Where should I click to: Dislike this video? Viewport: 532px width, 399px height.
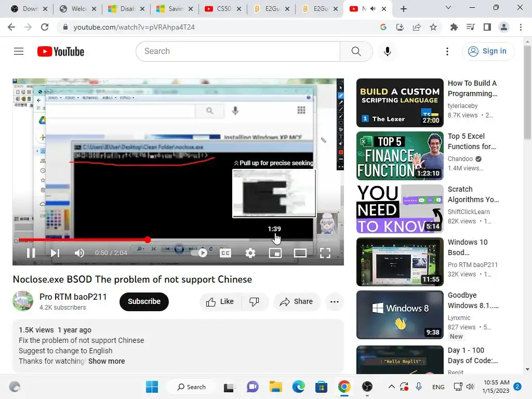pos(254,302)
